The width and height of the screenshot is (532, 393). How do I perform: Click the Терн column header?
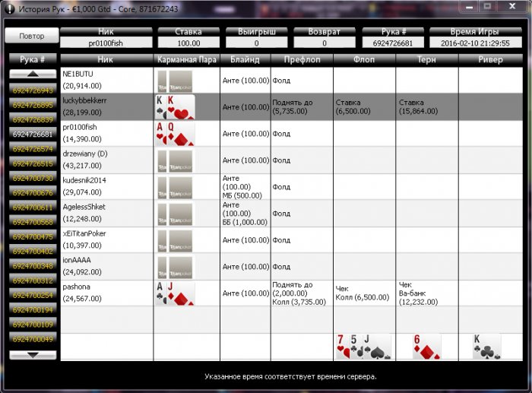(x=427, y=59)
